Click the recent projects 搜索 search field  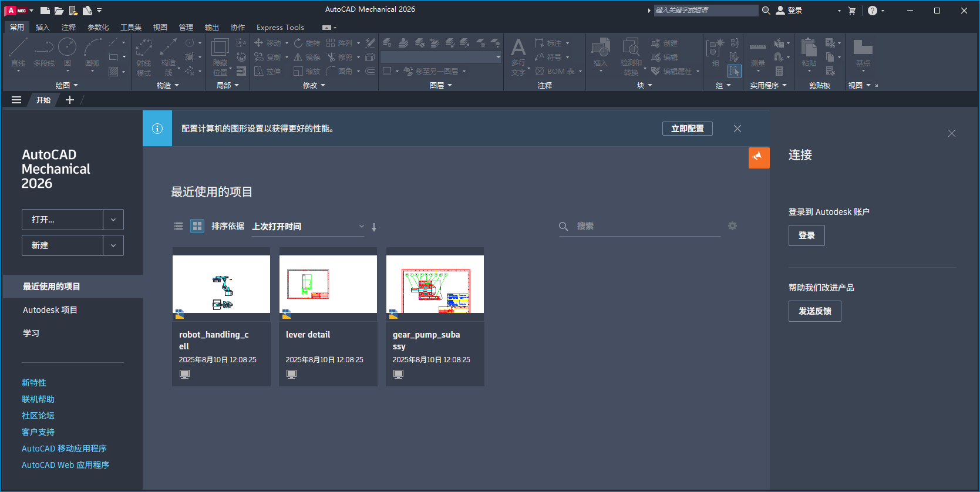click(x=640, y=227)
